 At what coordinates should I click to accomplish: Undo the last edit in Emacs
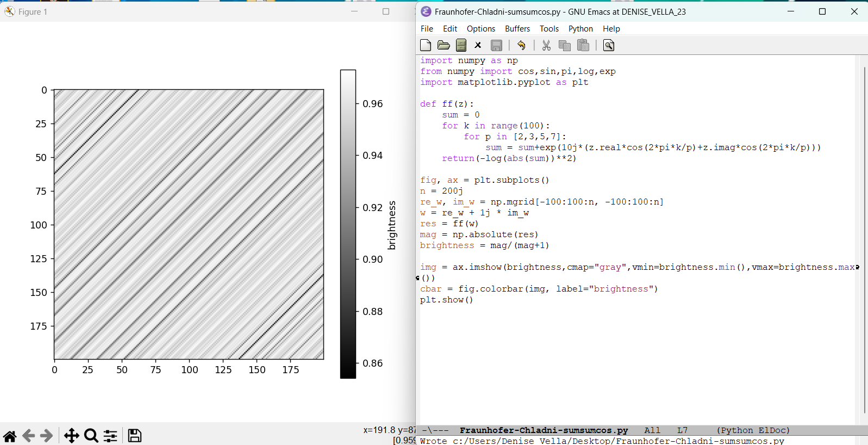[x=521, y=45]
